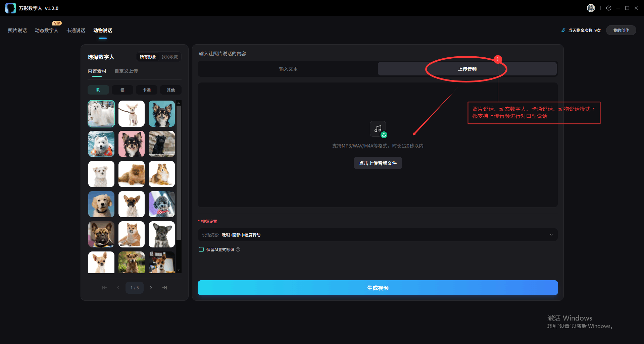Switch to the 自定义上传 tab
This screenshot has height=344, width=644.
[126, 71]
